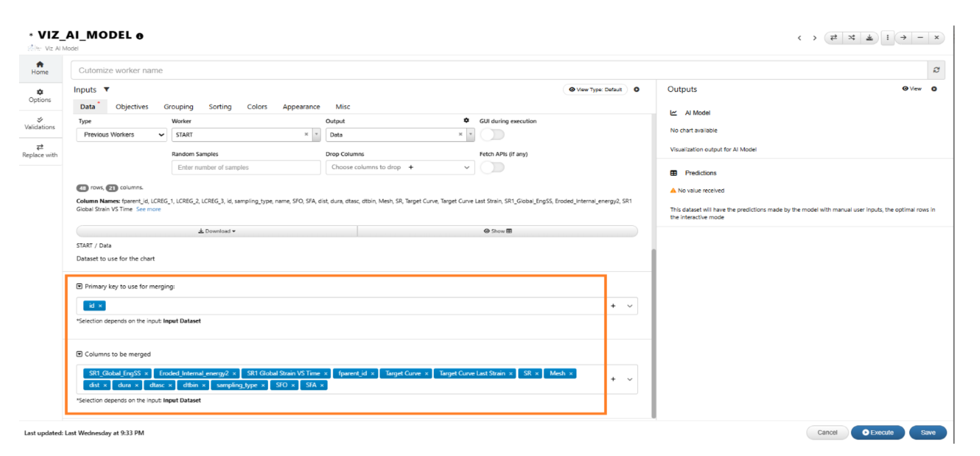Click the See more link
980x456 pixels.
coord(148,209)
